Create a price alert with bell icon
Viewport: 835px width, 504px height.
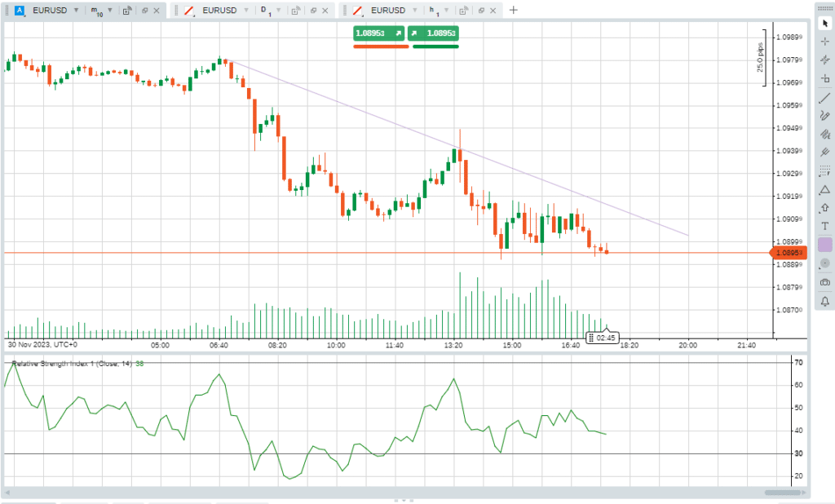825,302
